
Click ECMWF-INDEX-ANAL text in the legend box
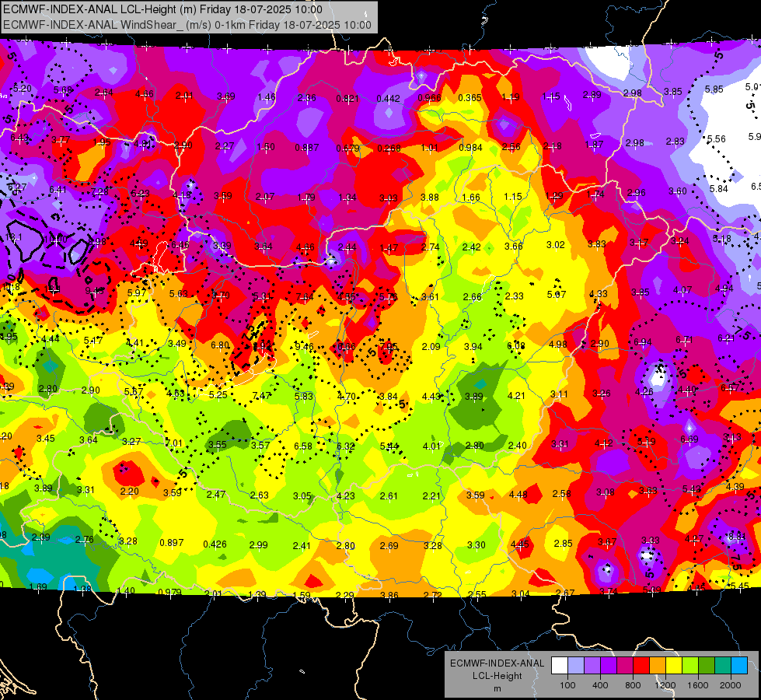[x=497, y=663]
